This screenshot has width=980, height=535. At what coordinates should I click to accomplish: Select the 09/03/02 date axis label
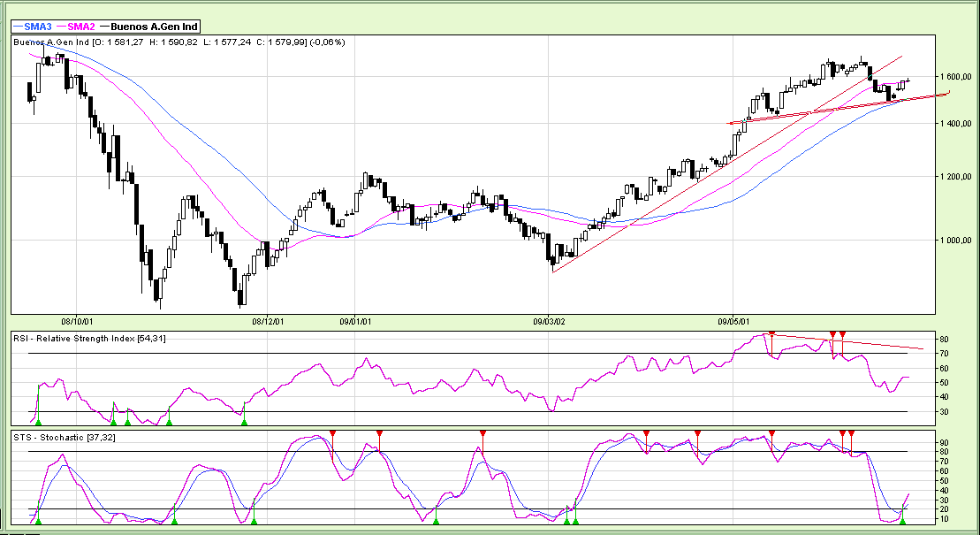pos(549,322)
